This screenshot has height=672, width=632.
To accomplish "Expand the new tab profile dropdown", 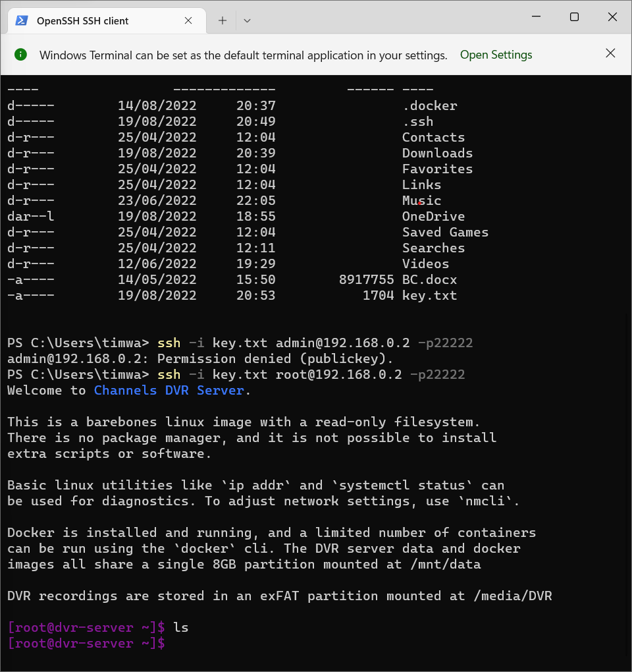I will 247,20.
